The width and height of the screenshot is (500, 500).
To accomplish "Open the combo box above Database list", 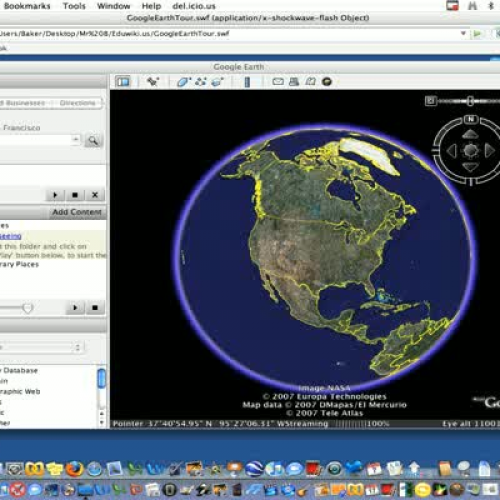I will (x=41, y=347).
